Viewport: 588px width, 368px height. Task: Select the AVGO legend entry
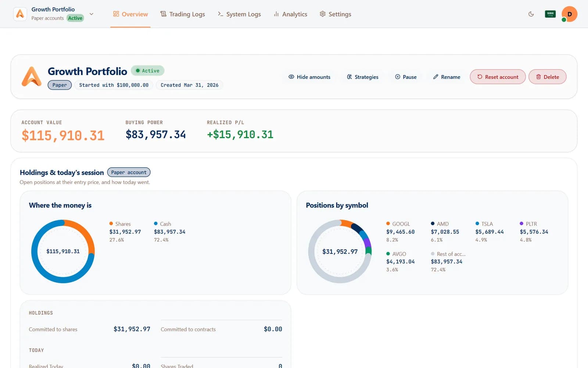(x=401, y=262)
